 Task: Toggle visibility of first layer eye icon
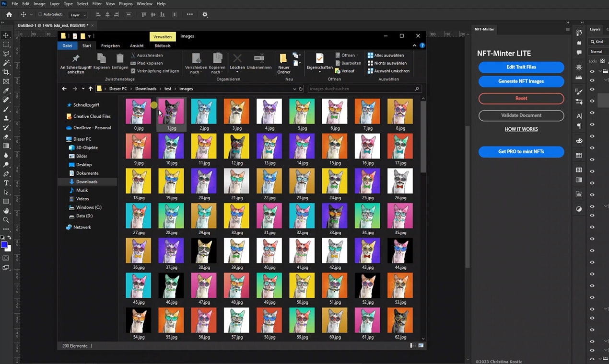coord(592,71)
